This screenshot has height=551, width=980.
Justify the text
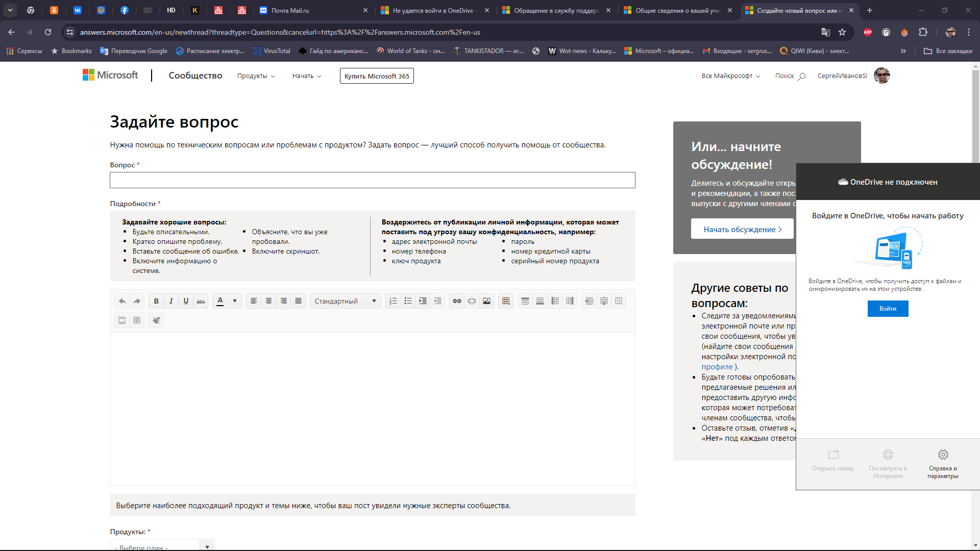[298, 301]
